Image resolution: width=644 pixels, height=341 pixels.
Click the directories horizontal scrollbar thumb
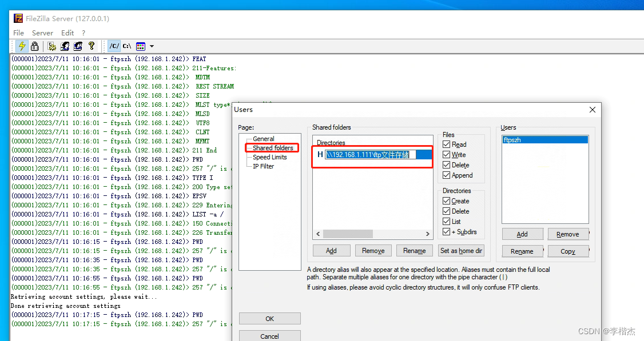(x=348, y=234)
